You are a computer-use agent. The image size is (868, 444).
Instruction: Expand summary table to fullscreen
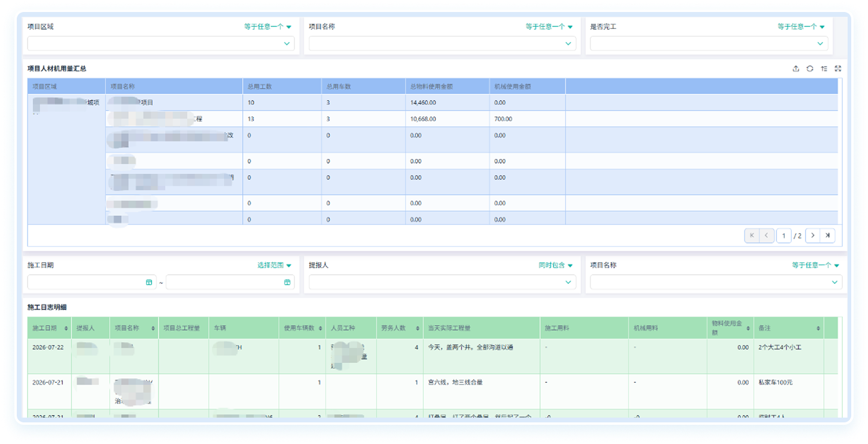(838, 69)
